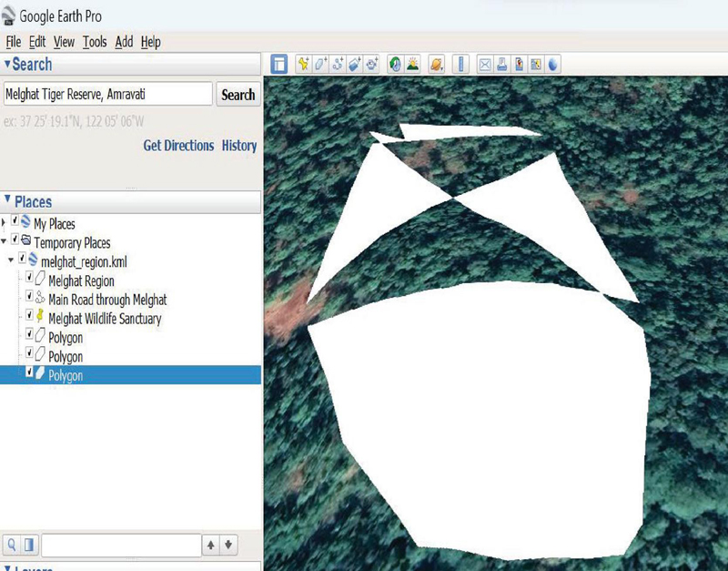Select Melghat Wildlife Sanctuary placemark
This screenshot has width=728, height=571.
[105, 319]
